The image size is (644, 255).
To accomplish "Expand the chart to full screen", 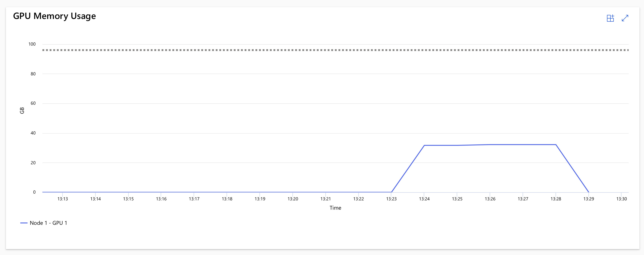I will coord(625,18).
